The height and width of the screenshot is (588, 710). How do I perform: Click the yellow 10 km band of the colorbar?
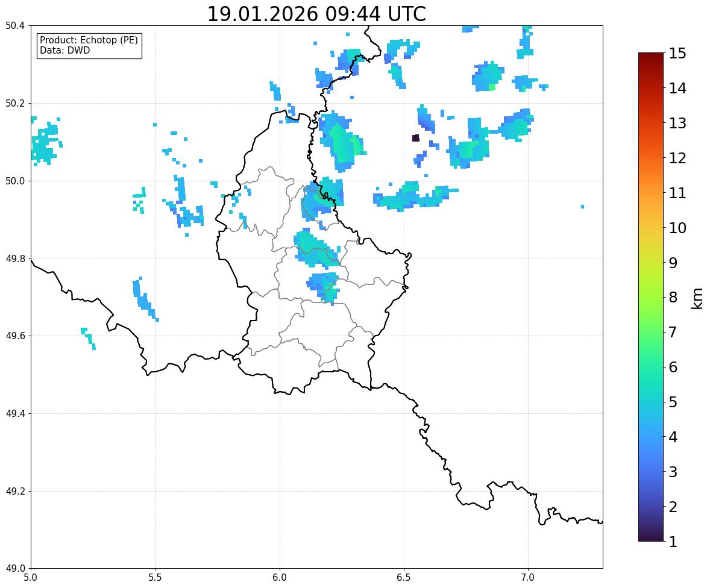point(651,228)
